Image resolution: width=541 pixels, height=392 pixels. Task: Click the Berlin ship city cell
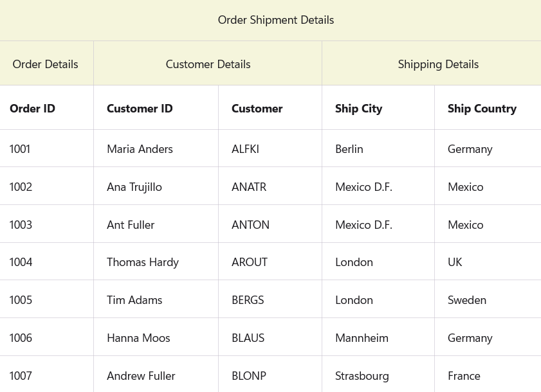[x=349, y=149]
